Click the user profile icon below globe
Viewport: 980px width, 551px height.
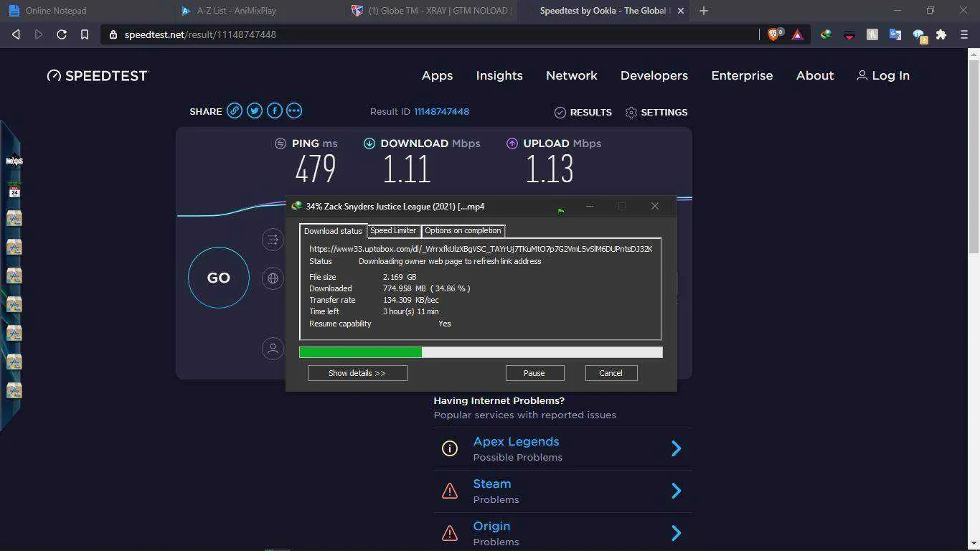[273, 349]
